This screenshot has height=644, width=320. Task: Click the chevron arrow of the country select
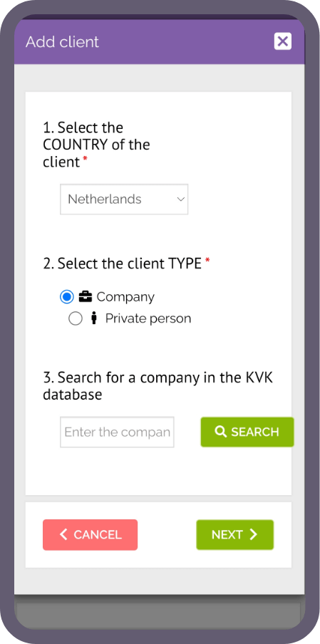click(180, 199)
